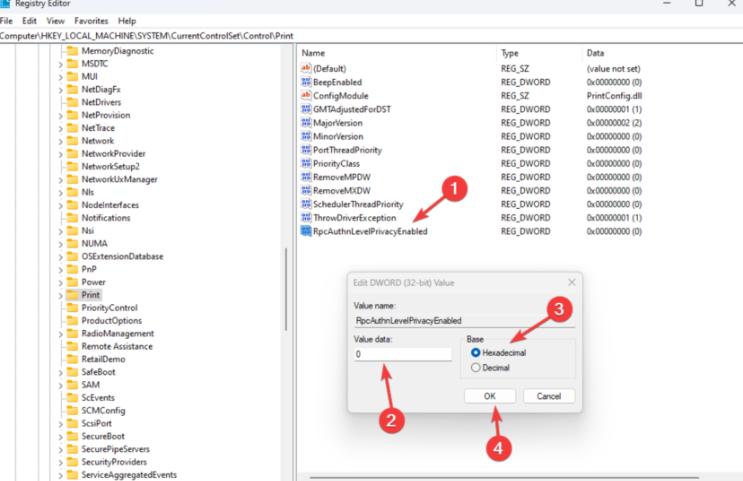
Task: Close the Edit DWORD dialog with X
Action: pyautogui.click(x=571, y=282)
